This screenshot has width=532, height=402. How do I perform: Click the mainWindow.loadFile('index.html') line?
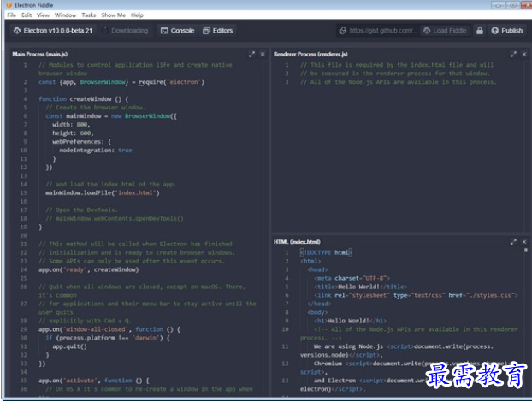coord(103,193)
